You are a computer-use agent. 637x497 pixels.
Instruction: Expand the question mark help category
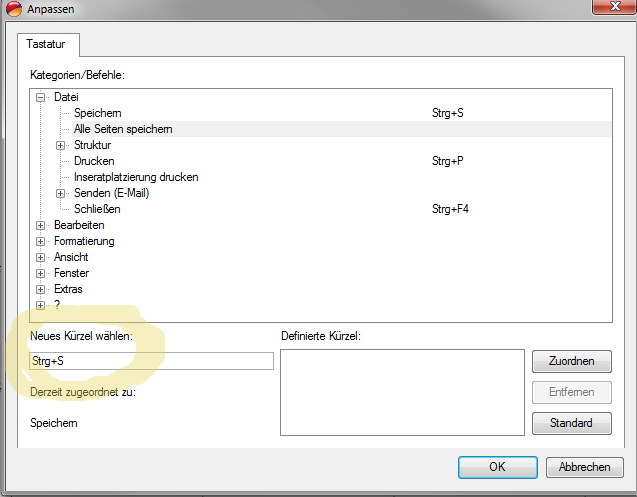pos(41,305)
